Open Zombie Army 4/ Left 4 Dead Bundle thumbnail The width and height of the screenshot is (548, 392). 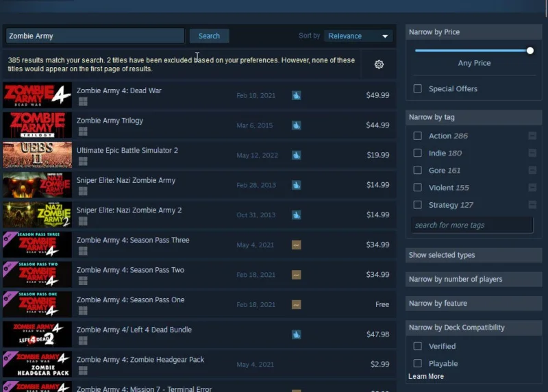click(37, 334)
